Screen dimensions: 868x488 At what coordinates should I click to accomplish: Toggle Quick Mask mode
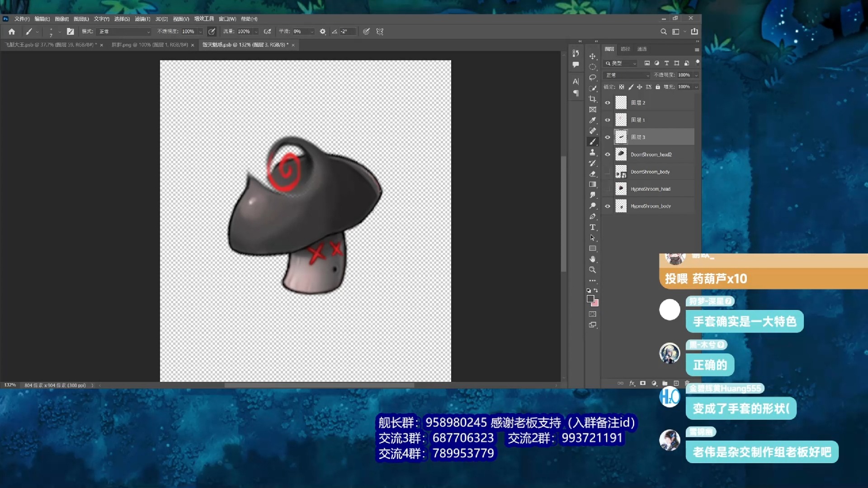click(x=592, y=314)
